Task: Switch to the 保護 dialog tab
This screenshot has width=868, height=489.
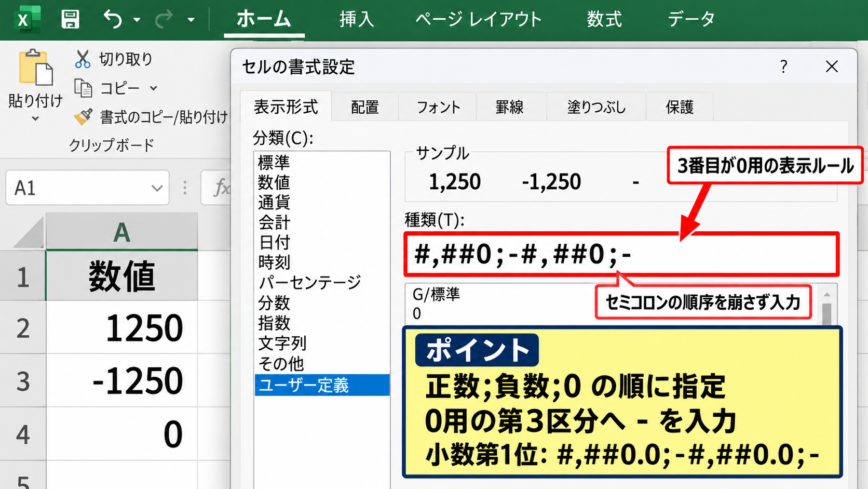Action: [x=680, y=107]
